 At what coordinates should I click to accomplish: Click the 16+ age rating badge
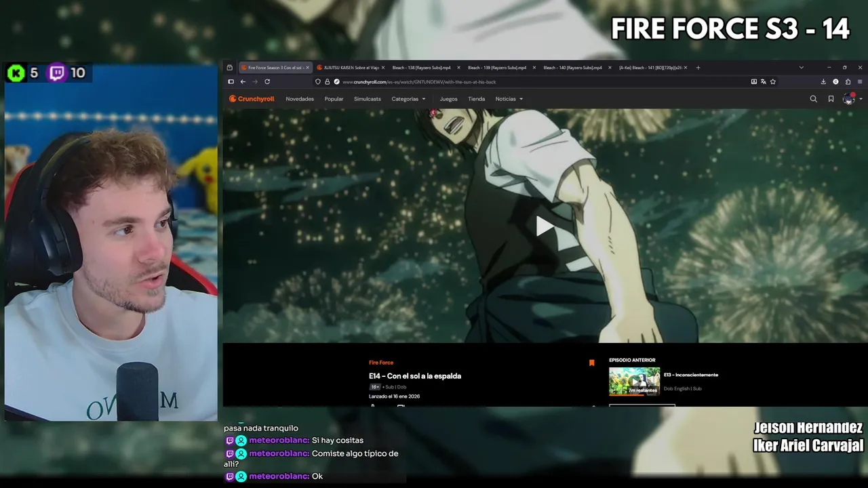pyautogui.click(x=374, y=387)
